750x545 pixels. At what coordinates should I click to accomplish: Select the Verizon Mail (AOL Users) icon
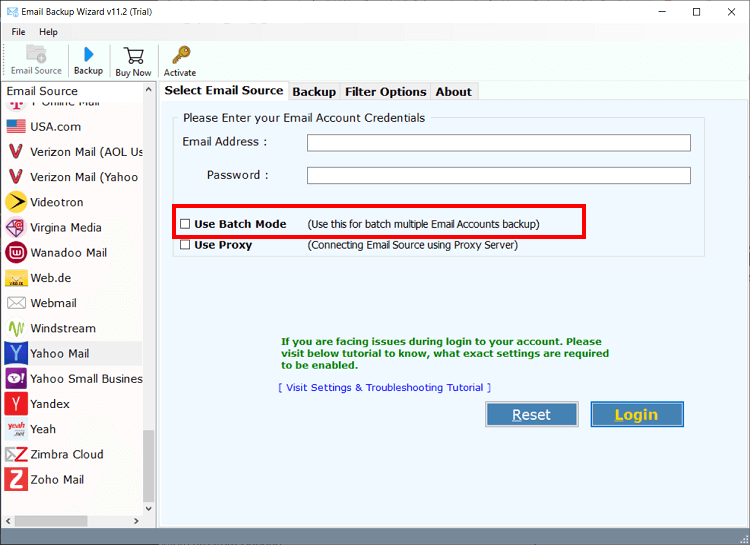[x=16, y=152]
